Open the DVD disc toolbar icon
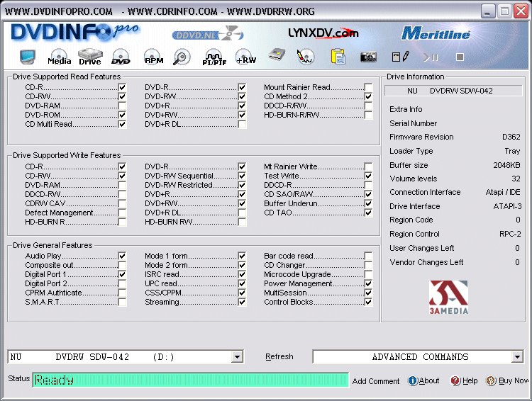 [x=121, y=57]
